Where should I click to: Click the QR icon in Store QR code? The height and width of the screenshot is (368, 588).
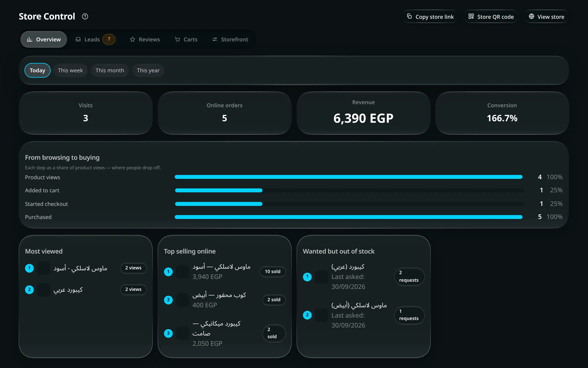471,16
